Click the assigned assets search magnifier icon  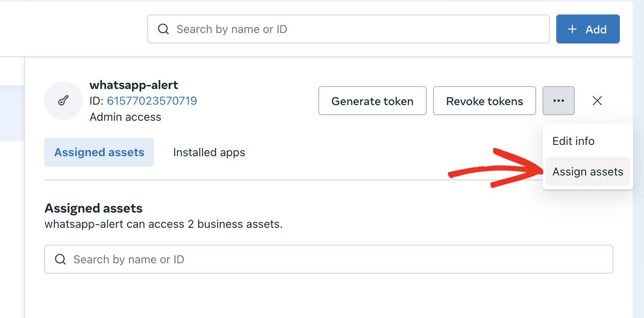coord(60,259)
